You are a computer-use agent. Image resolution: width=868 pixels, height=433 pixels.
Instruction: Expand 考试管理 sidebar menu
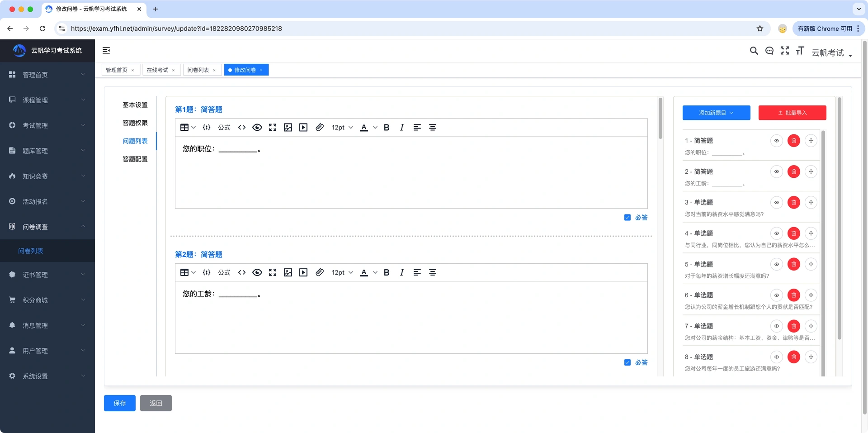(47, 125)
